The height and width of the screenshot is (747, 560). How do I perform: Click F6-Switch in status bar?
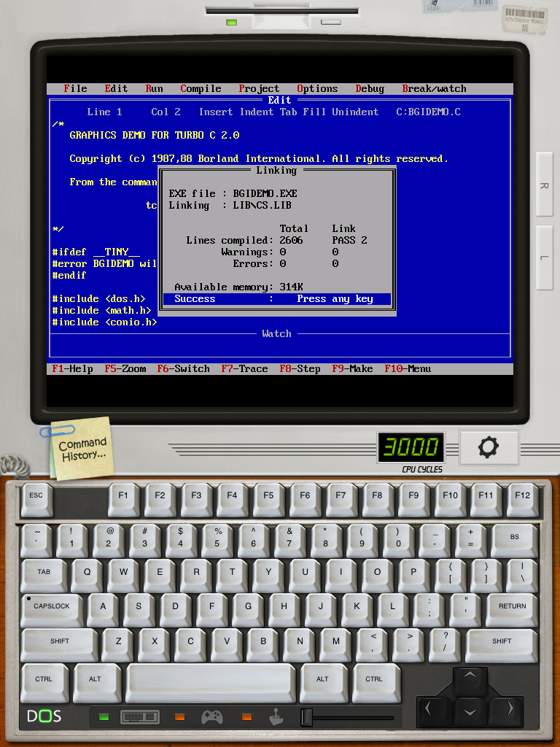183,368
